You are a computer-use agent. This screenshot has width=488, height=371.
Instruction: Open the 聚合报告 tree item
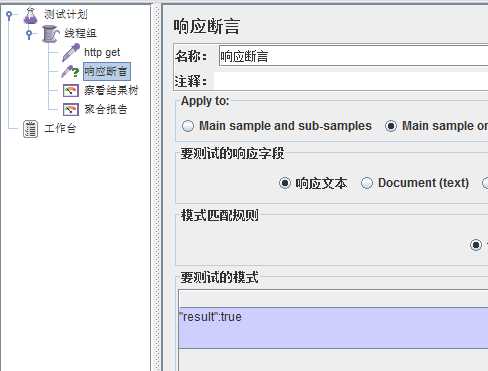[106, 109]
